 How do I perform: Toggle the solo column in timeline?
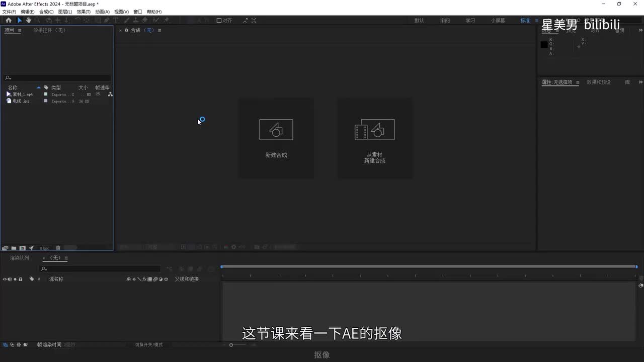click(15, 279)
